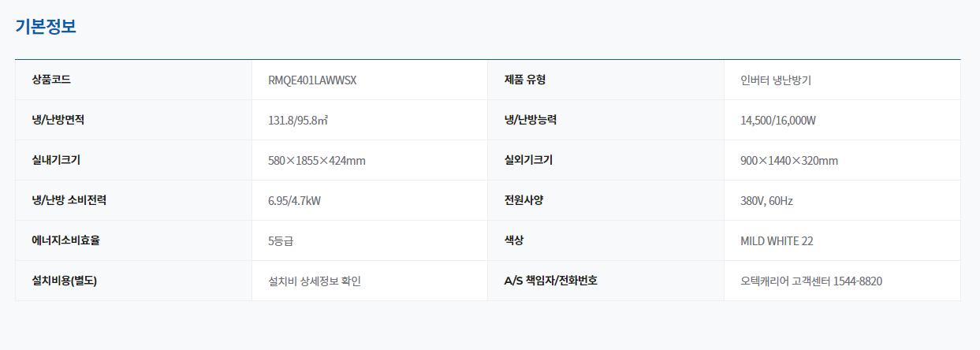The height and width of the screenshot is (350, 980).
Task: Click the 380V, 60Hz power spec
Action: [766, 201]
